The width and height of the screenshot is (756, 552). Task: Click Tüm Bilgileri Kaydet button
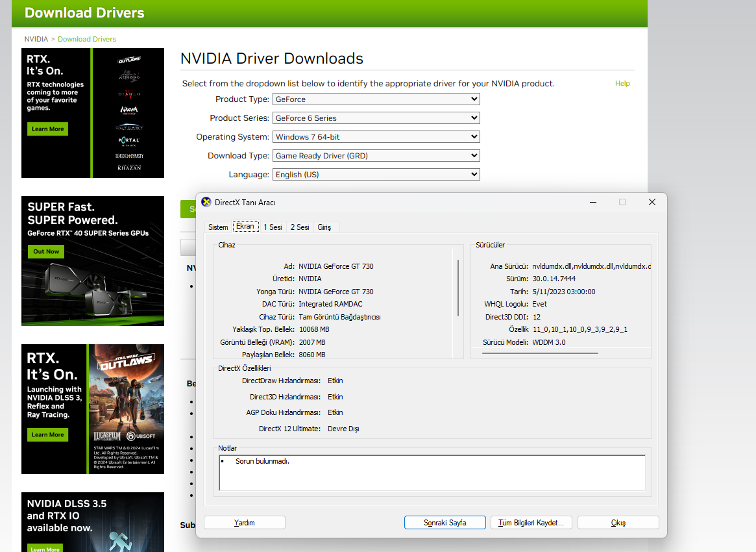(x=531, y=523)
